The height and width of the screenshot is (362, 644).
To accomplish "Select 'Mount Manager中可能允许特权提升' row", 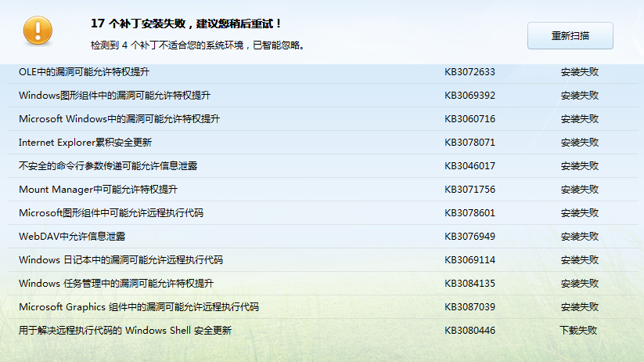I will coord(323,190).
